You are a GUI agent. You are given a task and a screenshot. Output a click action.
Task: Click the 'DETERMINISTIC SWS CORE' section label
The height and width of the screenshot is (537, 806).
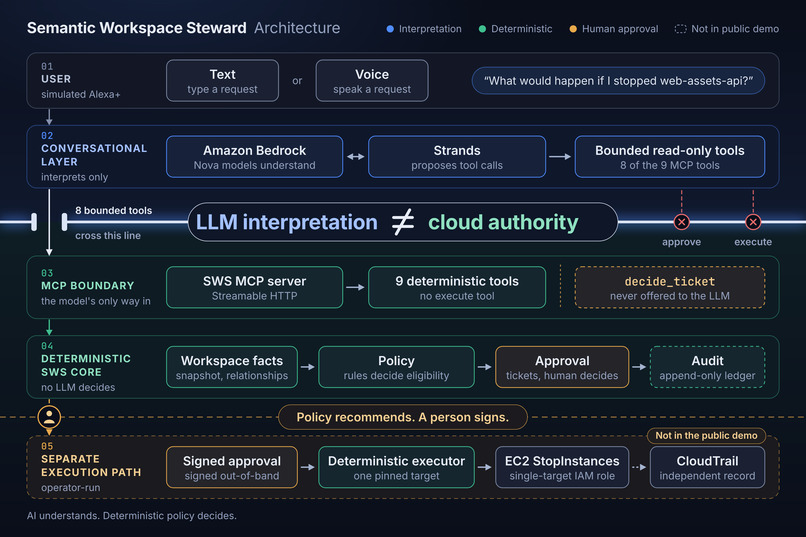click(86, 365)
